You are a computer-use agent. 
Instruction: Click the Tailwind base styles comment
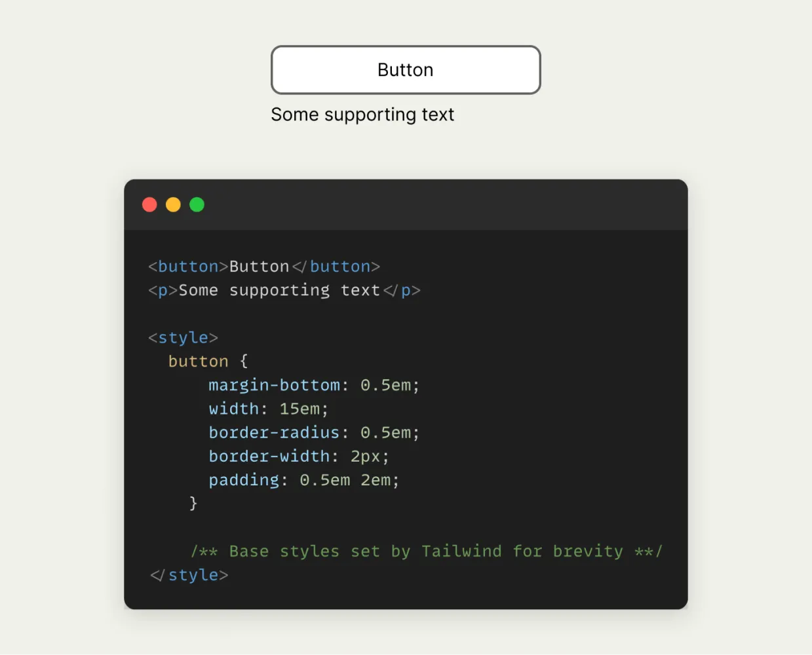pos(427,552)
